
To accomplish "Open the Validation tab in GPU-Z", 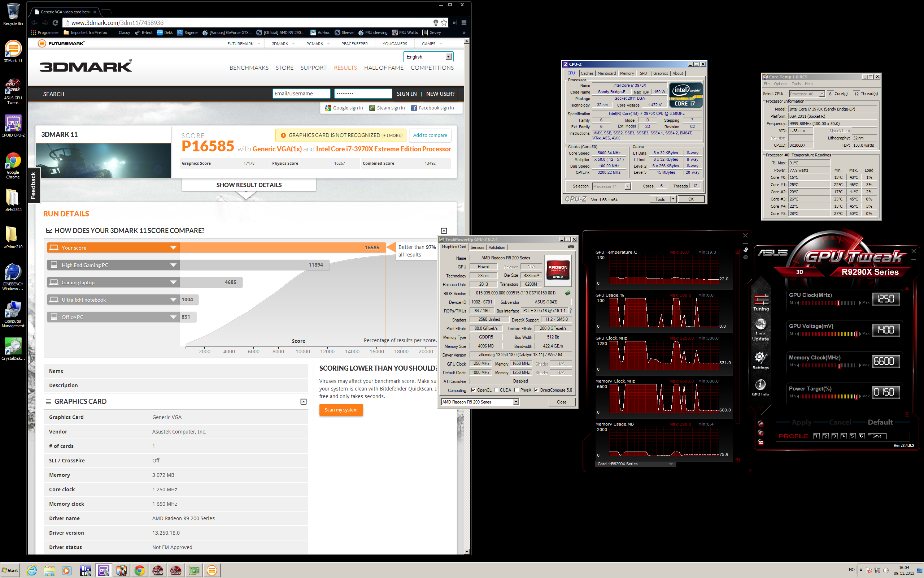I will 497,247.
